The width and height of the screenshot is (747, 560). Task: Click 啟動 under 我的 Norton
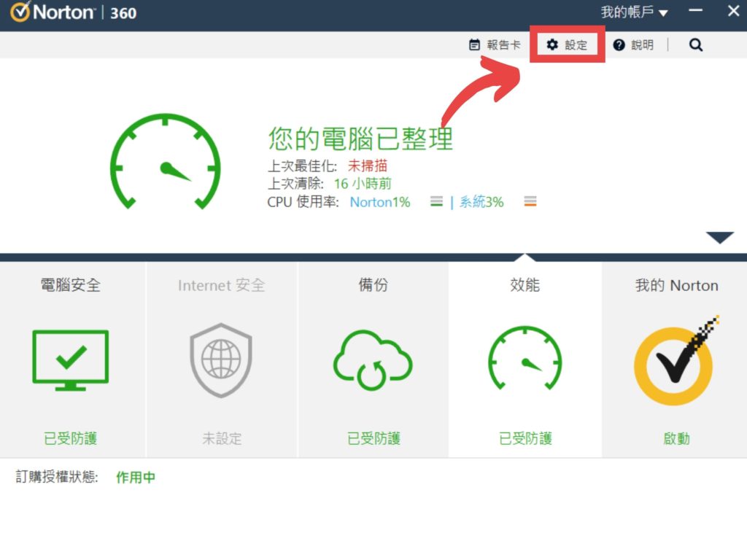tap(676, 438)
